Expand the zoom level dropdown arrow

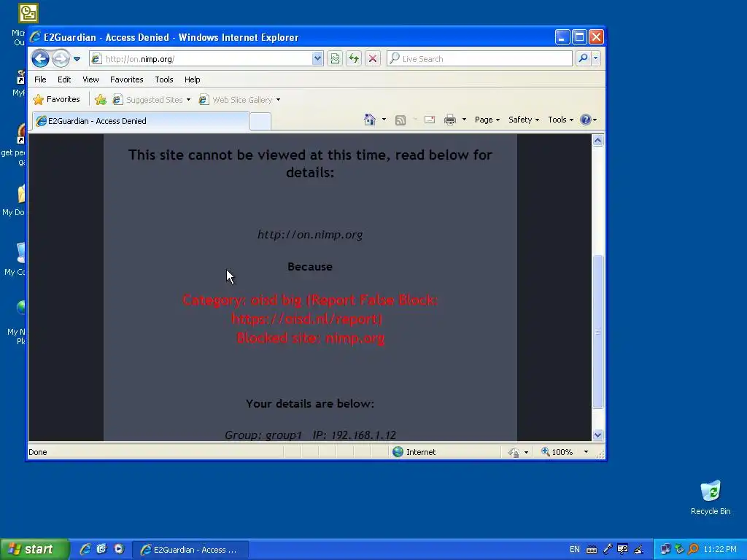coord(586,452)
